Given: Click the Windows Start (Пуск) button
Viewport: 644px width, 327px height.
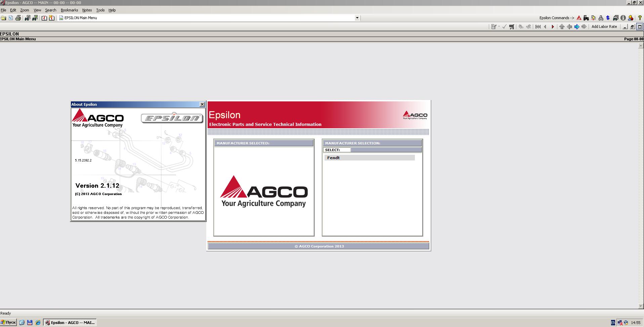Looking at the screenshot, I should (8, 322).
